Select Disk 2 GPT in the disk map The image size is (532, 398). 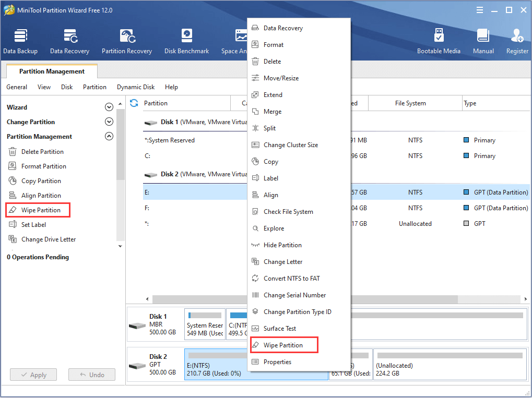pos(156,365)
